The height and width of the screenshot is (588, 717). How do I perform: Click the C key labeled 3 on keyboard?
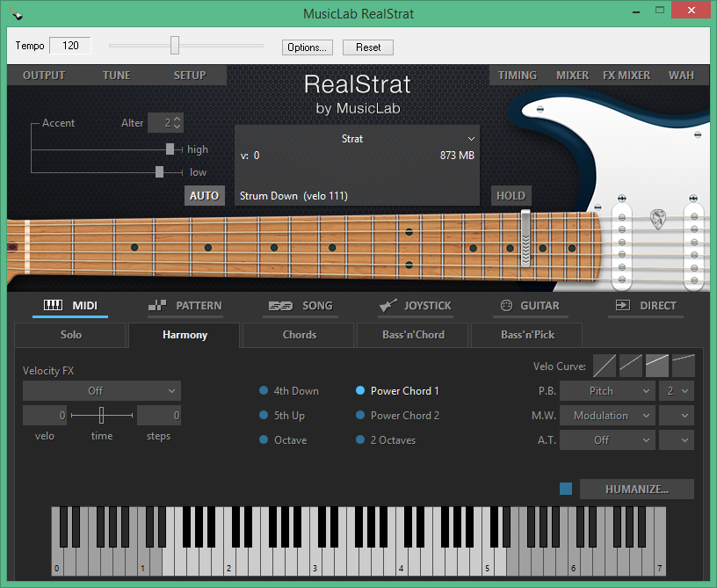click(x=316, y=563)
